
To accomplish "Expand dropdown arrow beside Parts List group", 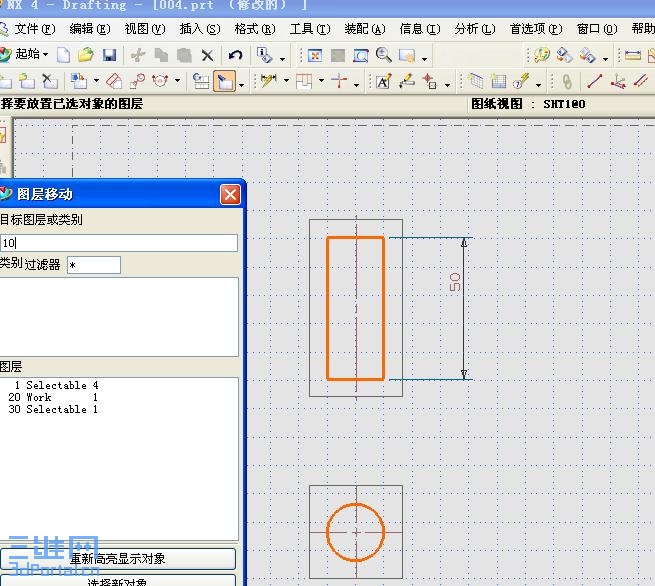I will pos(538,85).
